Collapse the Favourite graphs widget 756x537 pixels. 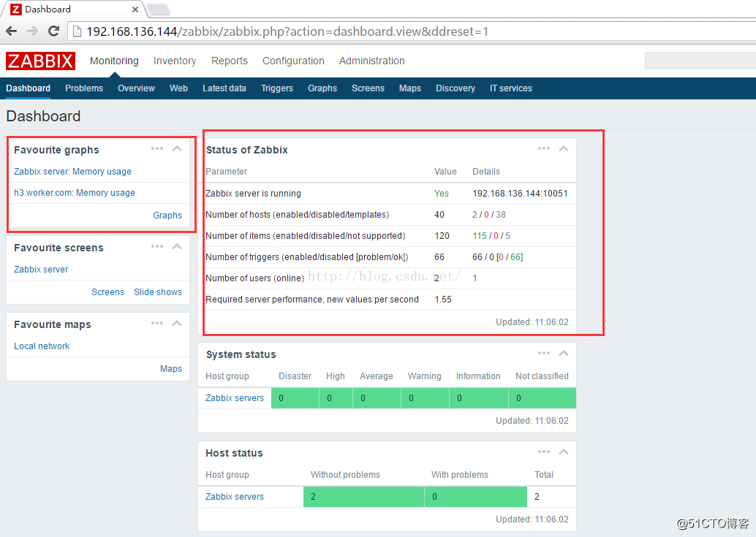(177, 148)
